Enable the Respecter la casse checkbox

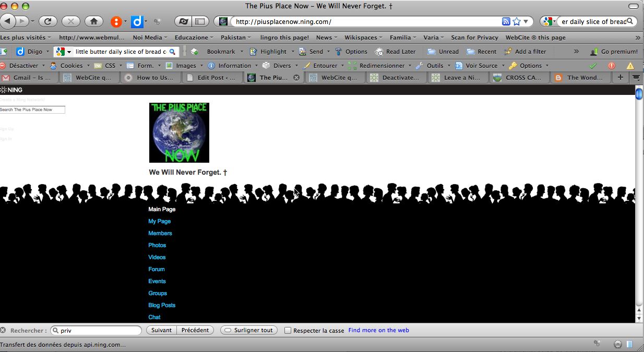[x=288, y=330]
